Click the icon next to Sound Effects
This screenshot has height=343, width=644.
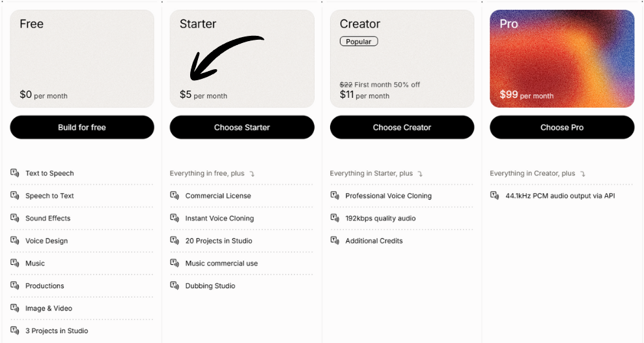click(15, 218)
